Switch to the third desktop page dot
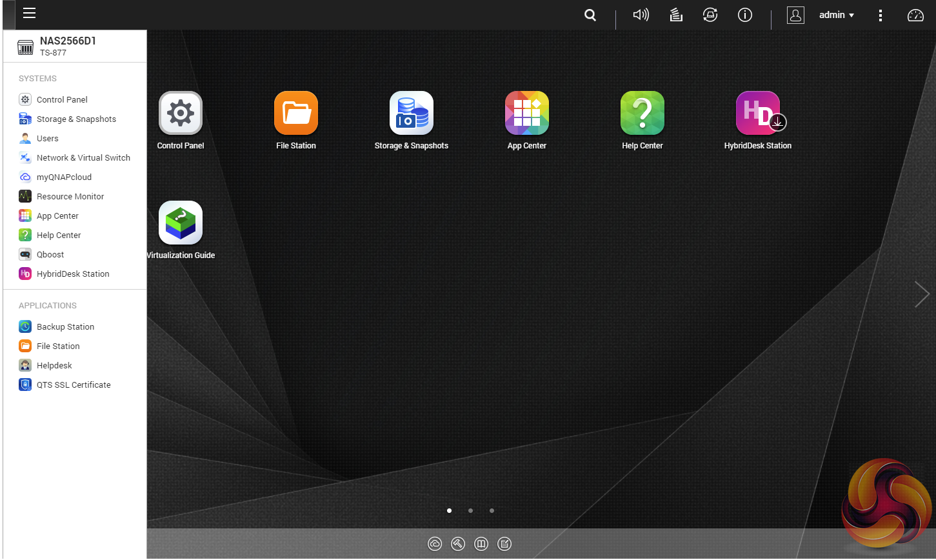The height and width of the screenshot is (560, 936). click(x=492, y=510)
